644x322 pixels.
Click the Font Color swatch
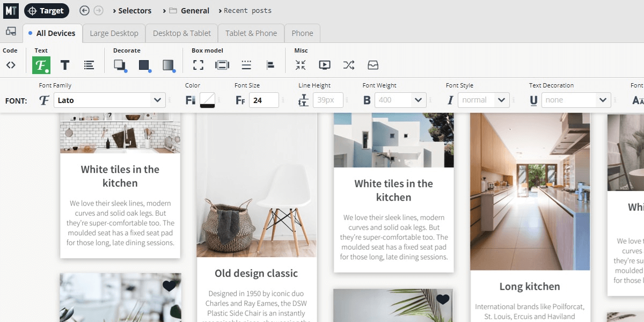[x=207, y=100]
